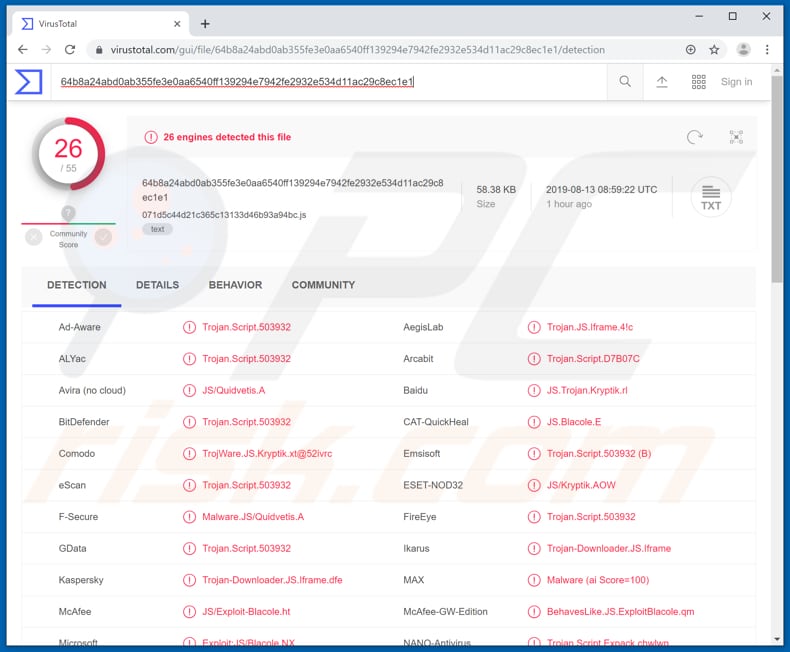Click Avira result JS/Quidvetis.A
The image size is (790, 652).
233,390
